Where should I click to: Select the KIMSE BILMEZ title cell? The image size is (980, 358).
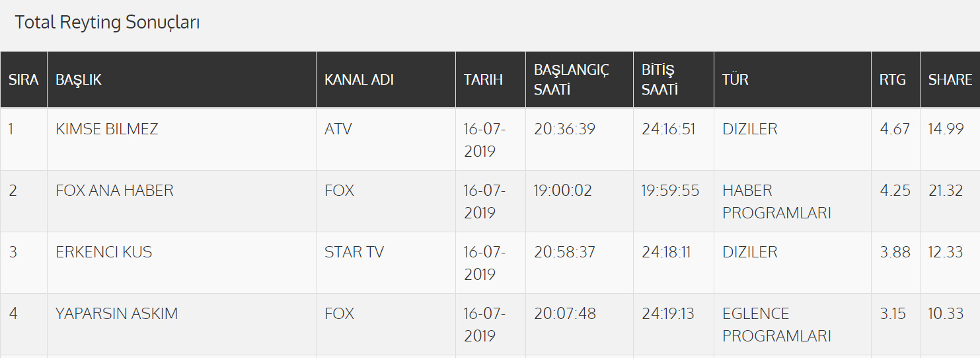click(107, 129)
